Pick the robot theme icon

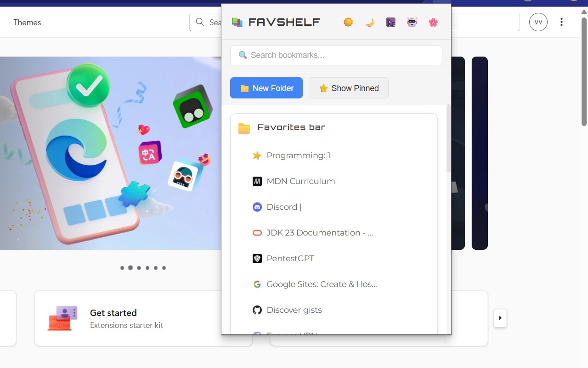pos(412,22)
